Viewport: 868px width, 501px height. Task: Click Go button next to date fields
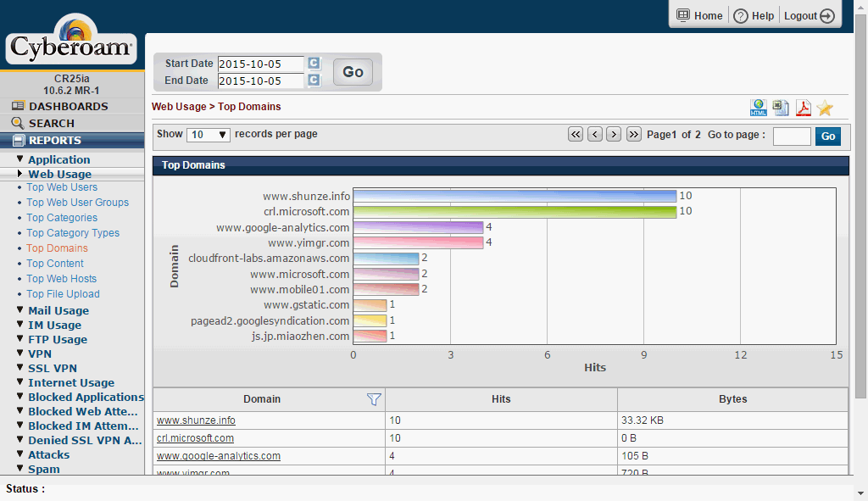(x=353, y=72)
